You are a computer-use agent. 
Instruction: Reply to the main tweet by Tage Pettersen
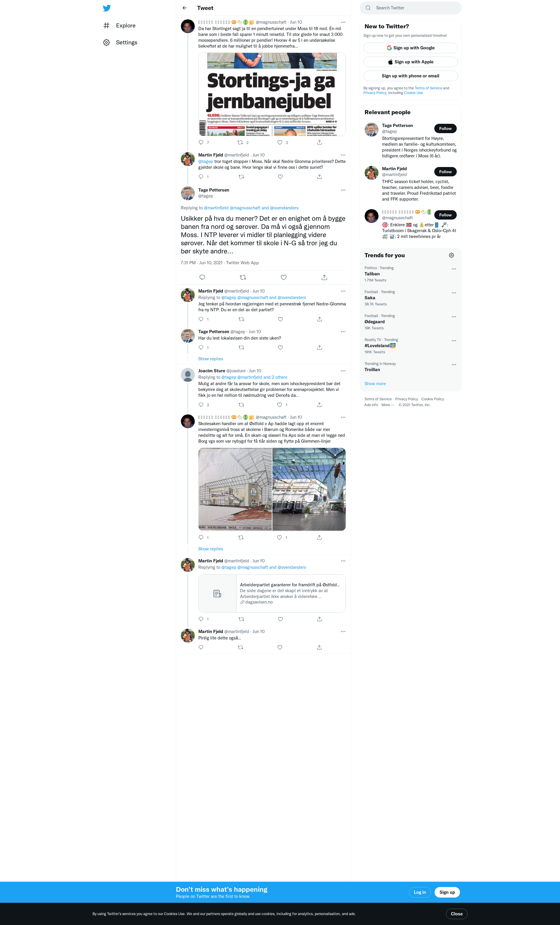pos(202,277)
